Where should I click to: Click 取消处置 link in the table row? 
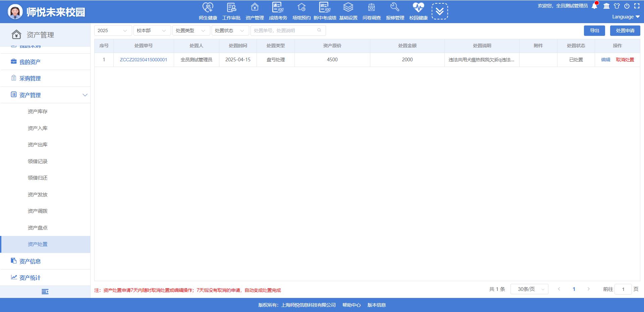(625, 60)
